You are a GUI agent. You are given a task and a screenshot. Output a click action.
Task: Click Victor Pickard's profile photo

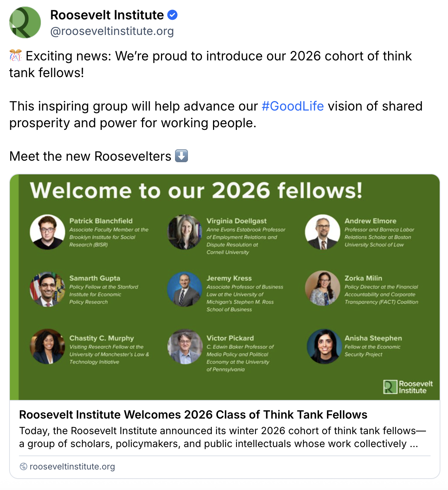coord(185,346)
